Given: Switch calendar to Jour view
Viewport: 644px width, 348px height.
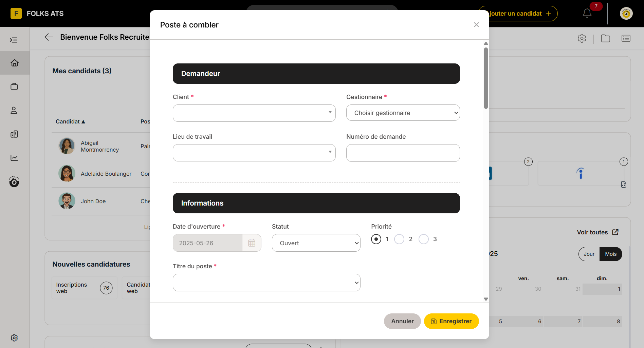Looking at the screenshot, I should [x=589, y=254].
